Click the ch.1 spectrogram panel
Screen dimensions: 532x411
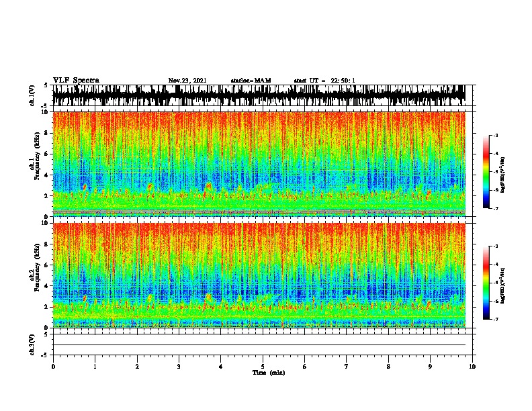(259, 164)
